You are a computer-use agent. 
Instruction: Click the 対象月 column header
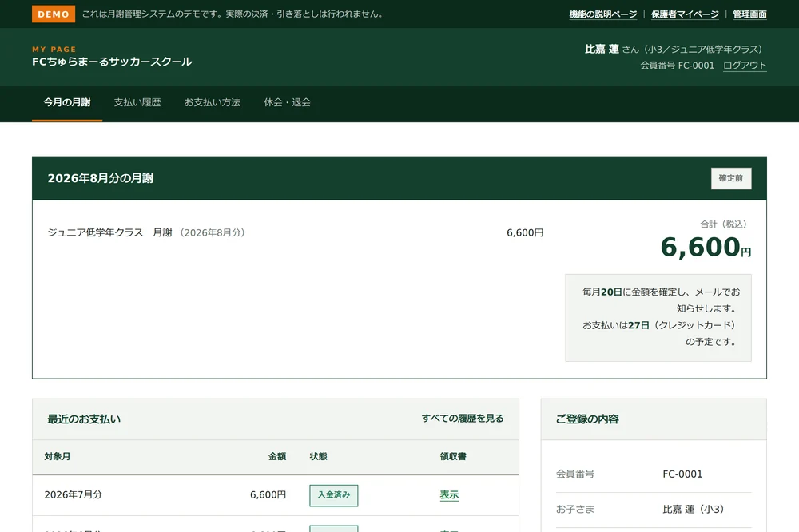pos(57,457)
